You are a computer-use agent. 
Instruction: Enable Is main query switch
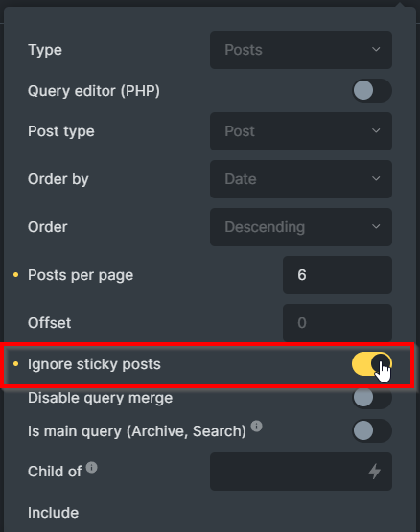click(372, 431)
